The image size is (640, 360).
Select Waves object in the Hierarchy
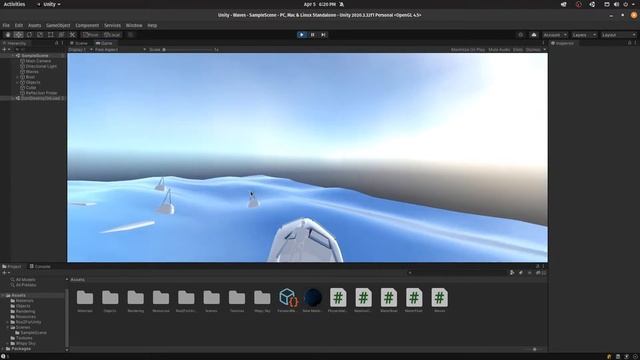[32, 71]
